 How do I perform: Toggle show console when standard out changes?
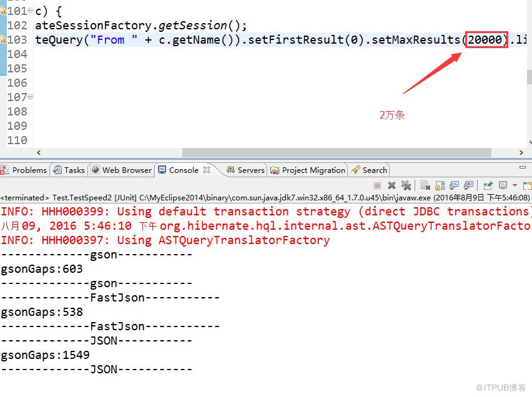click(x=455, y=185)
